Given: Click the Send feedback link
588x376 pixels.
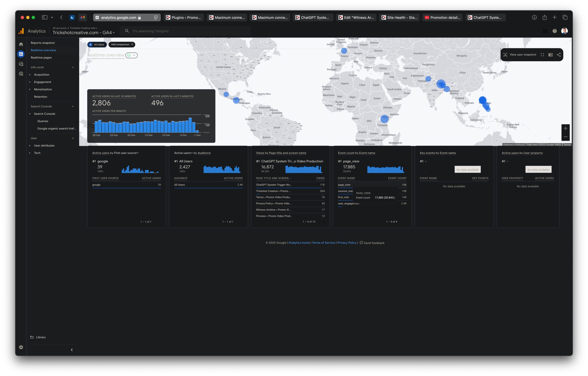Looking at the screenshot, I should coord(372,243).
